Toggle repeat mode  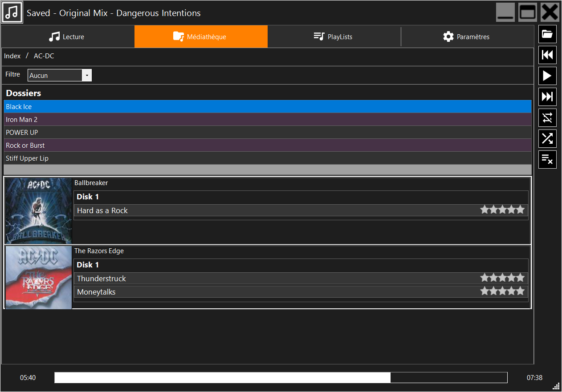coord(547,118)
